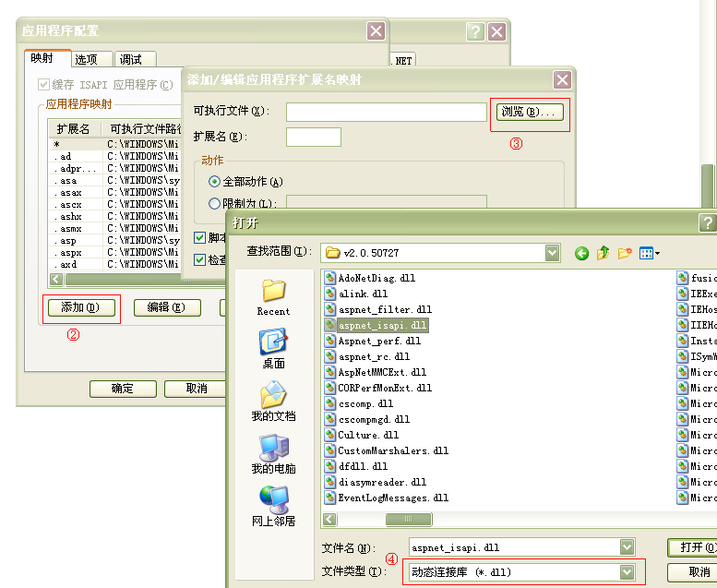717x588 pixels.
Task: Toggle the 脚本 checkbox
Action: [x=200, y=238]
